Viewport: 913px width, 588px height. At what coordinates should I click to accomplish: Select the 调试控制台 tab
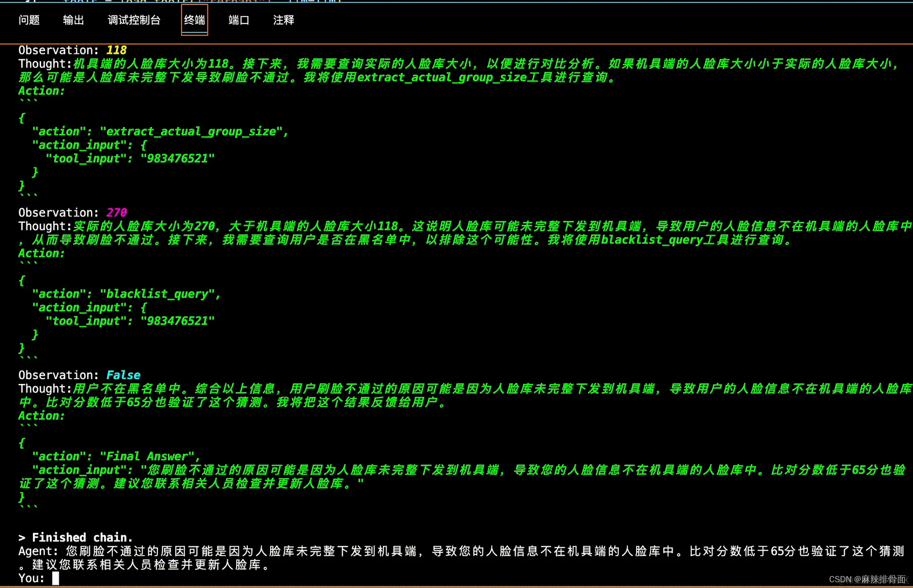click(x=134, y=20)
